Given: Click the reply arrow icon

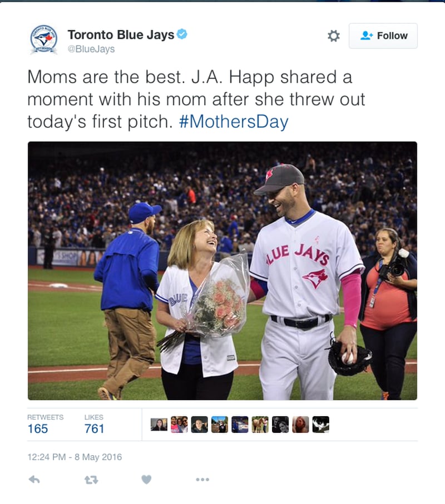Looking at the screenshot, I should pyautogui.click(x=34, y=480).
